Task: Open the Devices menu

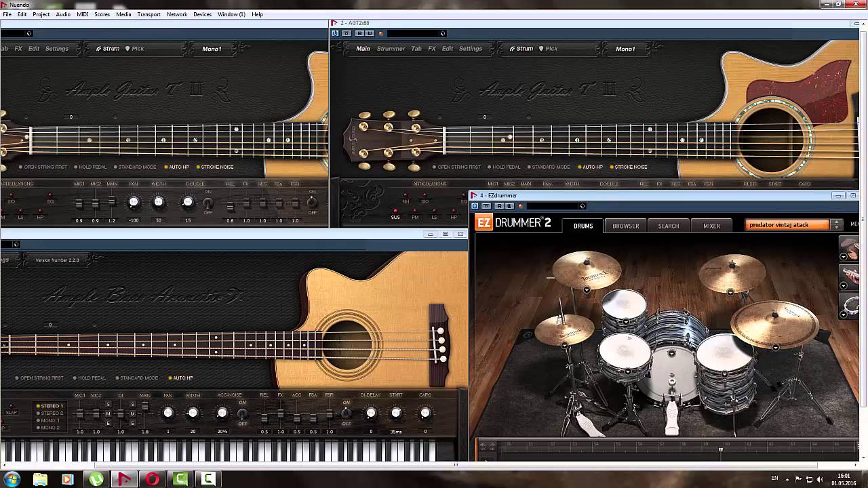Action: click(202, 14)
